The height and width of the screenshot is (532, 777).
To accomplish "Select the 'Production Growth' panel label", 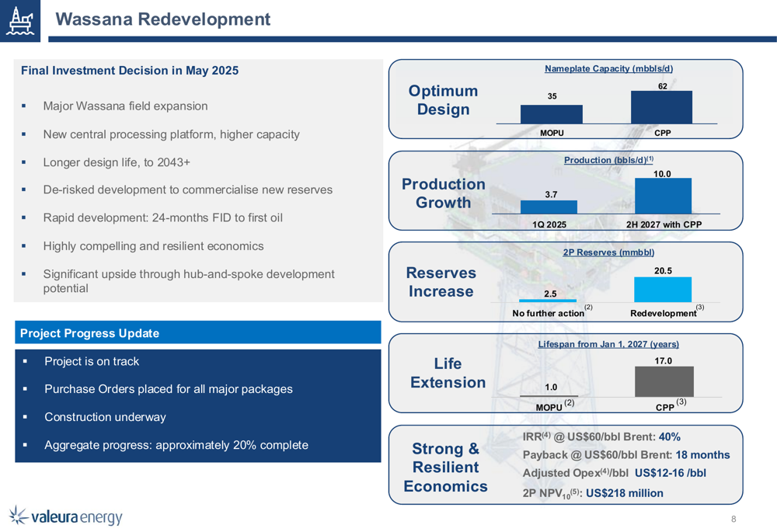I will tap(443, 193).
